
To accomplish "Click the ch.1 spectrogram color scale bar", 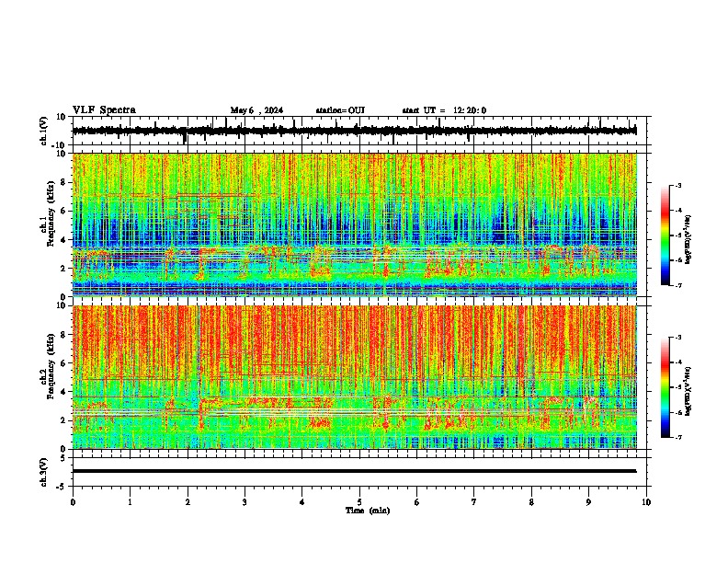I will [665, 236].
